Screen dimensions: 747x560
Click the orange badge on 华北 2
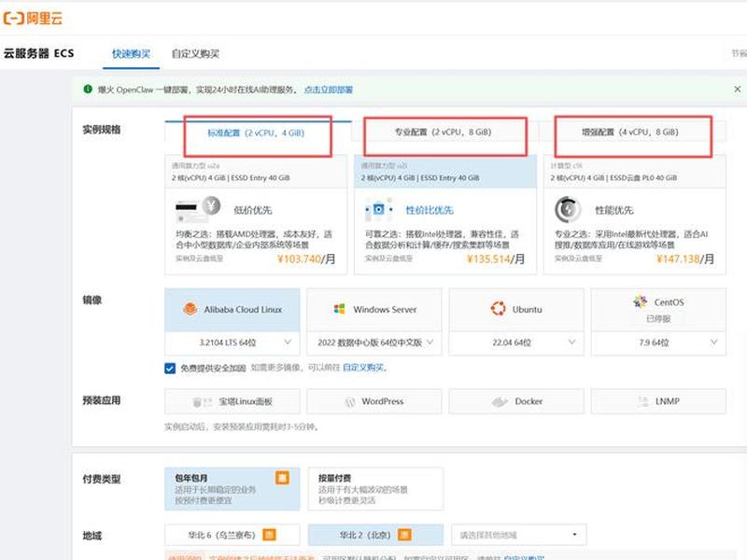pyautogui.click(x=404, y=535)
